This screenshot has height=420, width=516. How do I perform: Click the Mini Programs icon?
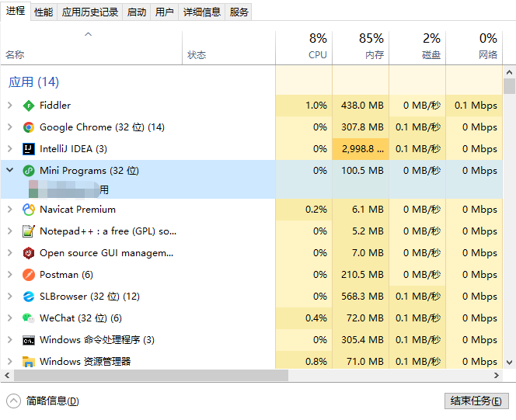[x=29, y=171]
